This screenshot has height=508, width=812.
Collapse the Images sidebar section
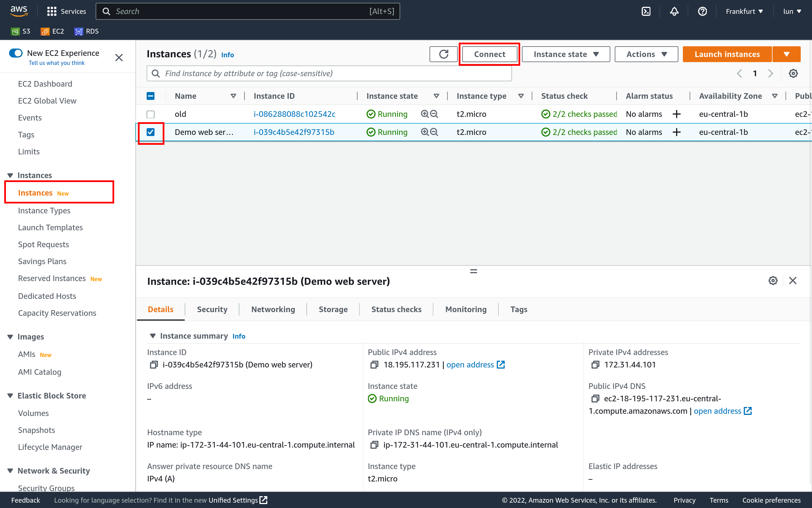pos(10,337)
